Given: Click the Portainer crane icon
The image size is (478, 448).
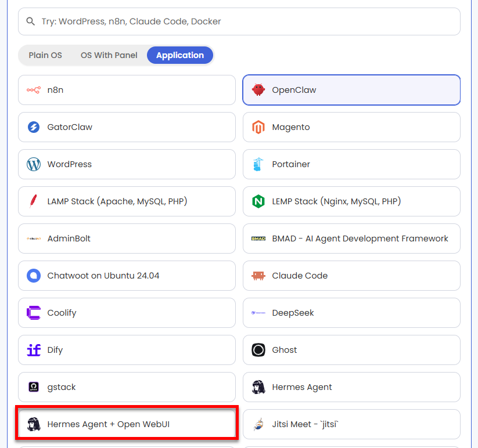Looking at the screenshot, I should point(258,164).
